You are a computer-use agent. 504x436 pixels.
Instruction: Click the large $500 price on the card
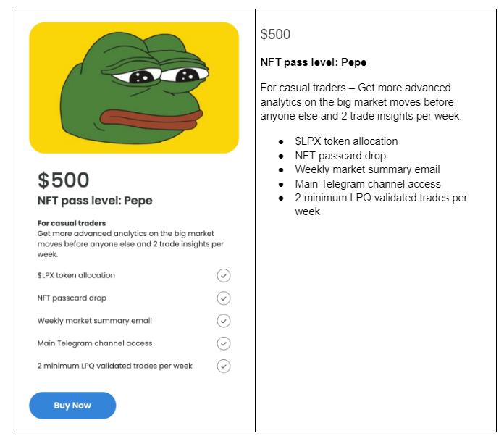click(x=63, y=180)
